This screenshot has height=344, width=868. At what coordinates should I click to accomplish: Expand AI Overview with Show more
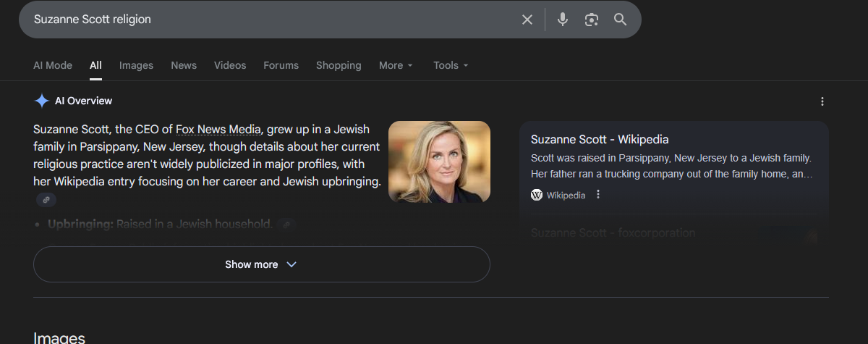pos(261,264)
